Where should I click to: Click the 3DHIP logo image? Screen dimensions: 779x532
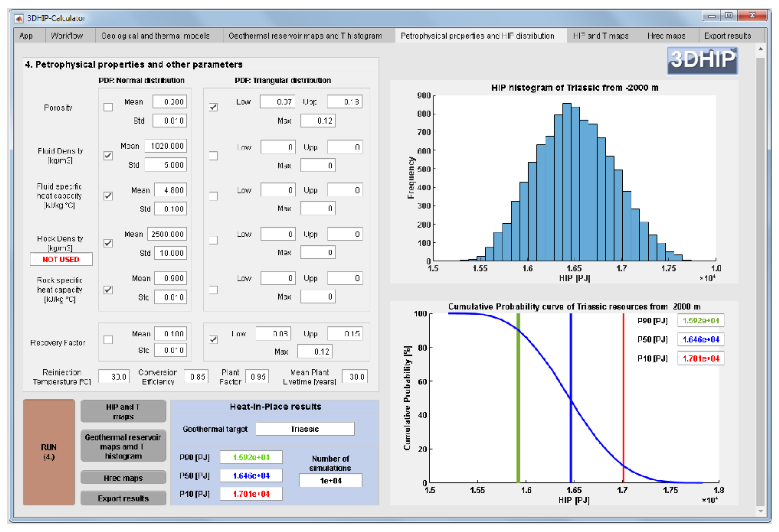tap(702, 61)
